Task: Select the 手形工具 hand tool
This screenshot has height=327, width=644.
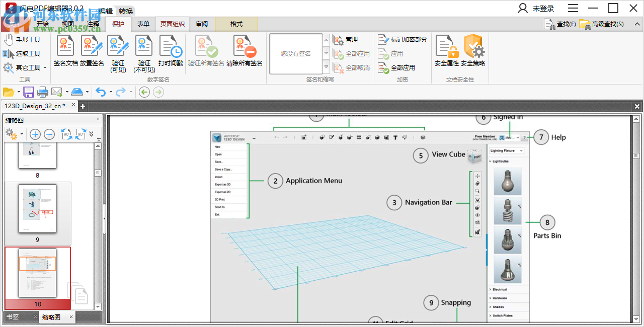Action: point(22,39)
